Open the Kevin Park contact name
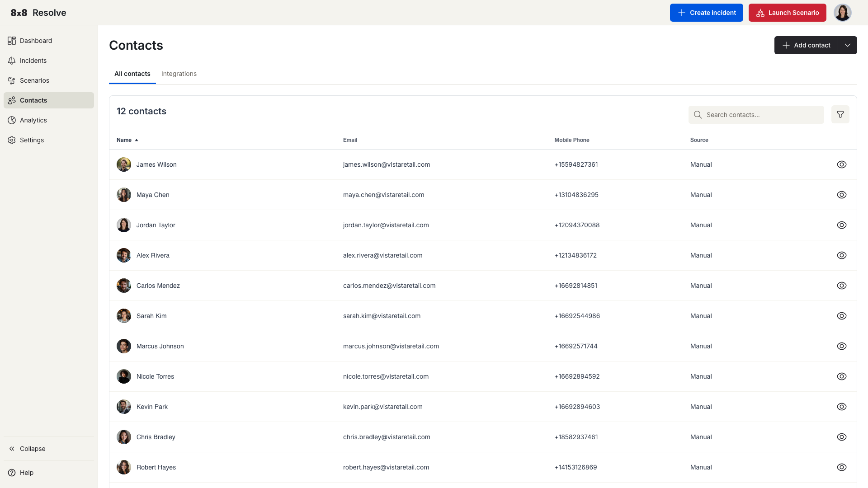This screenshot has width=868, height=488. point(152,407)
